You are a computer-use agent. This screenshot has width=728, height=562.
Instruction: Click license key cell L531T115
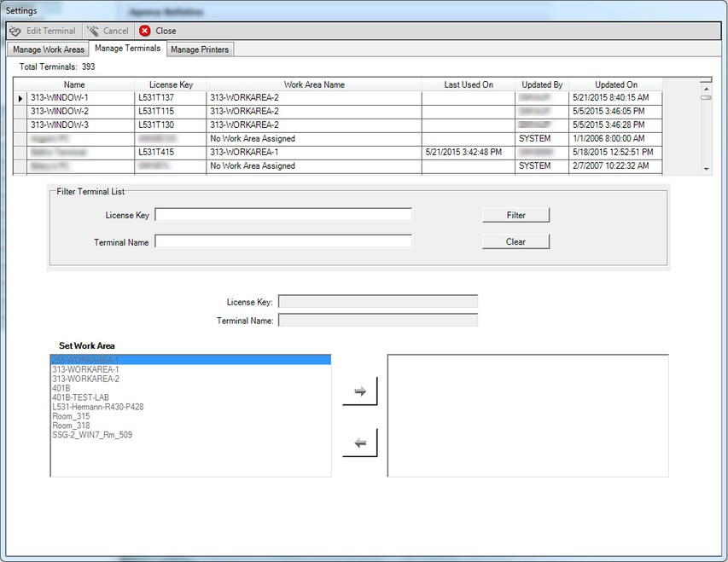(x=171, y=112)
